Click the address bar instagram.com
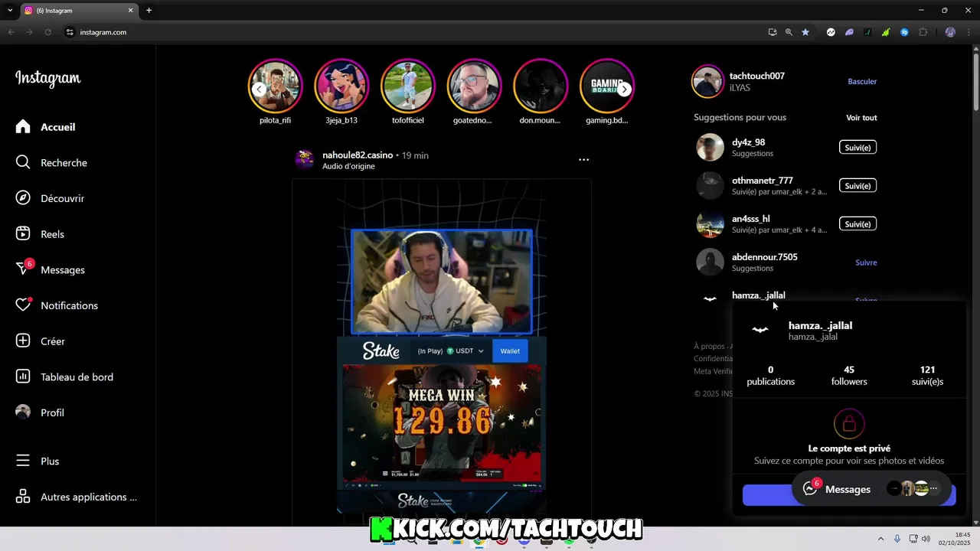The height and width of the screenshot is (551, 980). coord(103,32)
